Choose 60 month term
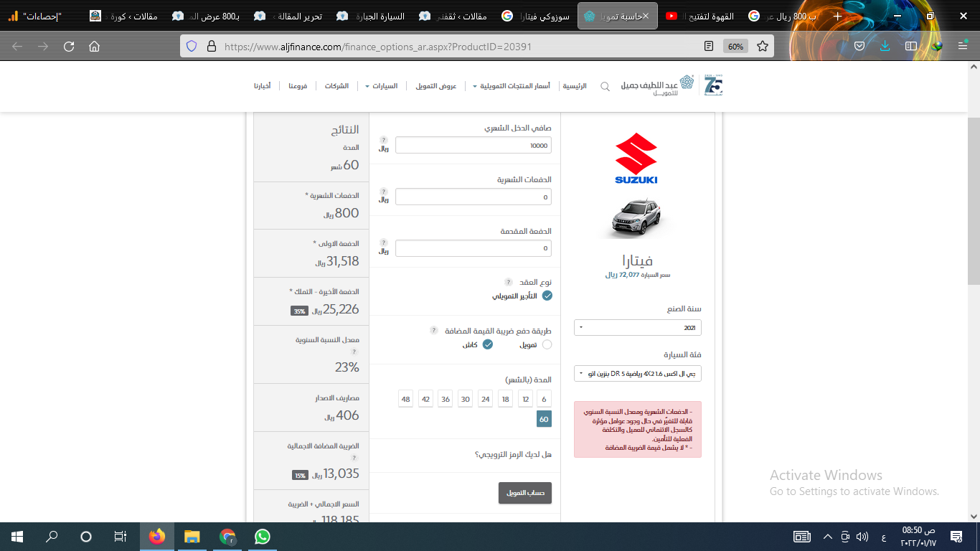Screen dimensions: 980x551 [x=544, y=419]
